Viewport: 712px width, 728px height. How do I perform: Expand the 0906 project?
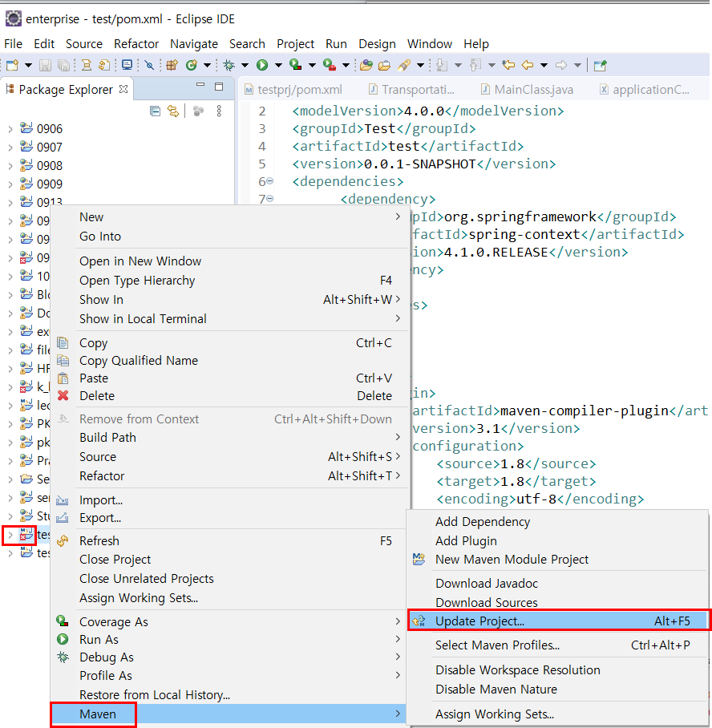(10, 129)
